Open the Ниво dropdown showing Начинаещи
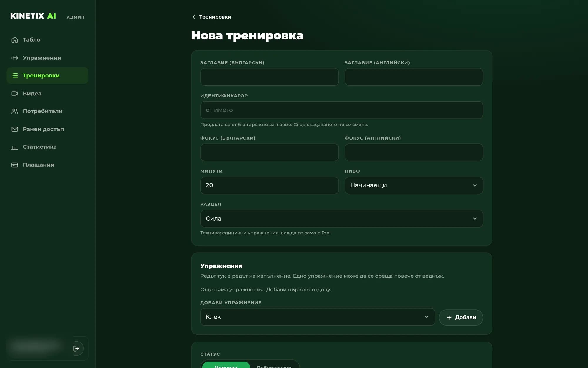This screenshot has width=588, height=368. point(414,185)
